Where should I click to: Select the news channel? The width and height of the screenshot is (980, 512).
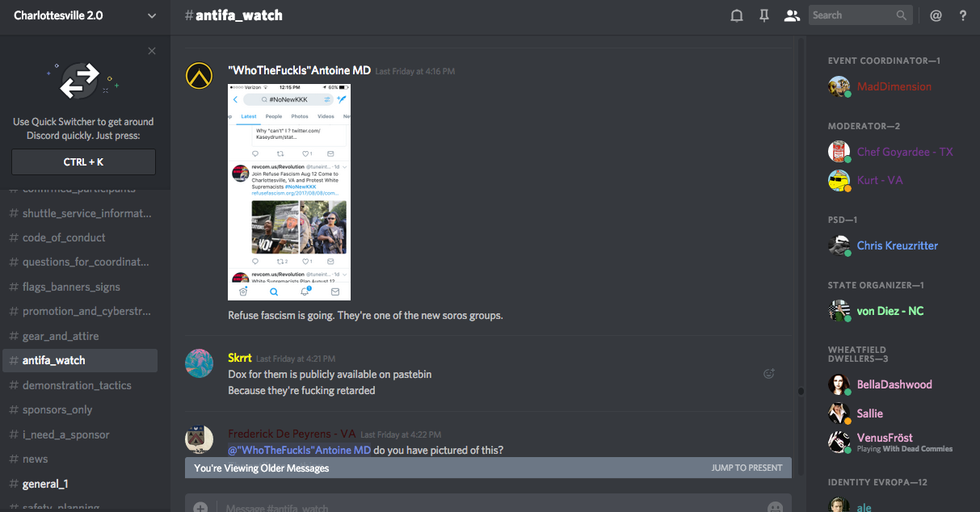[35, 459]
